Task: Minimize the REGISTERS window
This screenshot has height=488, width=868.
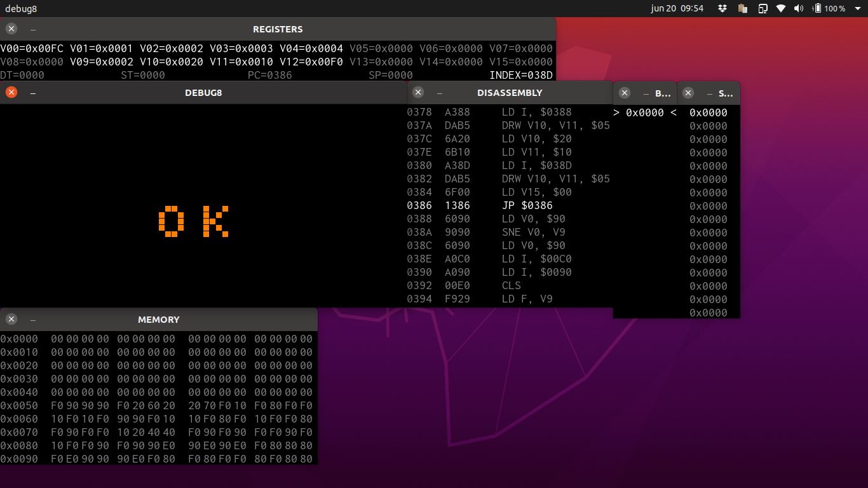Action: click(32, 29)
